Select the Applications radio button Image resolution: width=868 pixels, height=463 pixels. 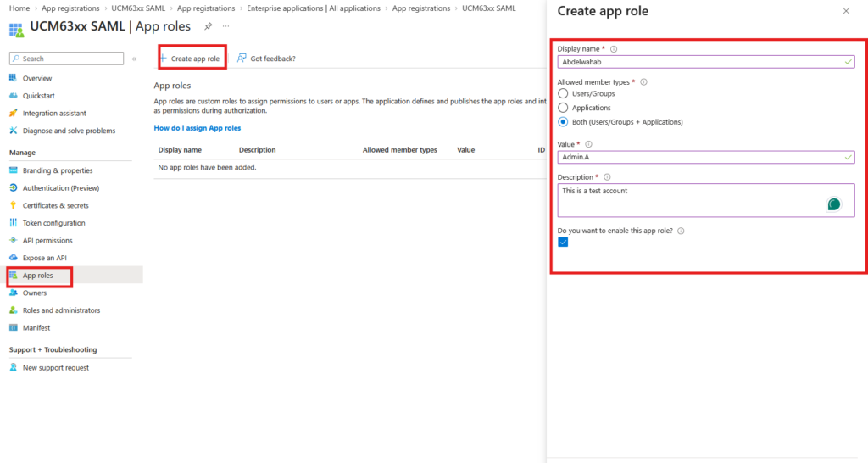563,108
